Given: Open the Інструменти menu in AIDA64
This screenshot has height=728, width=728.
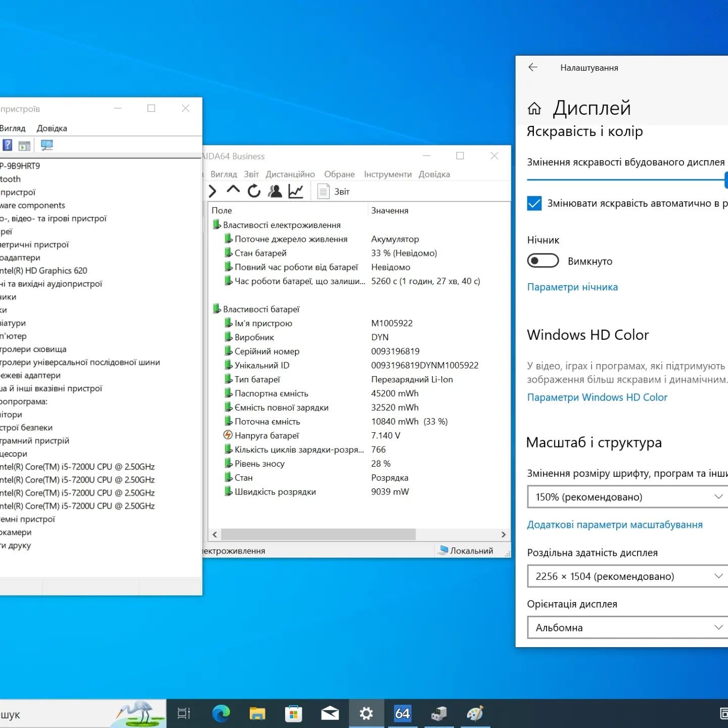Looking at the screenshot, I should pos(388,174).
